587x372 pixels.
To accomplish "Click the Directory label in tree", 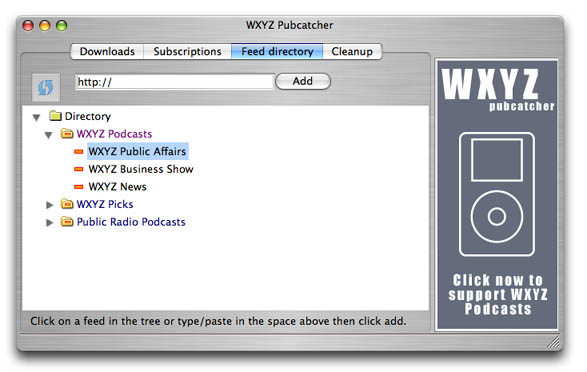I will [88, 116].
